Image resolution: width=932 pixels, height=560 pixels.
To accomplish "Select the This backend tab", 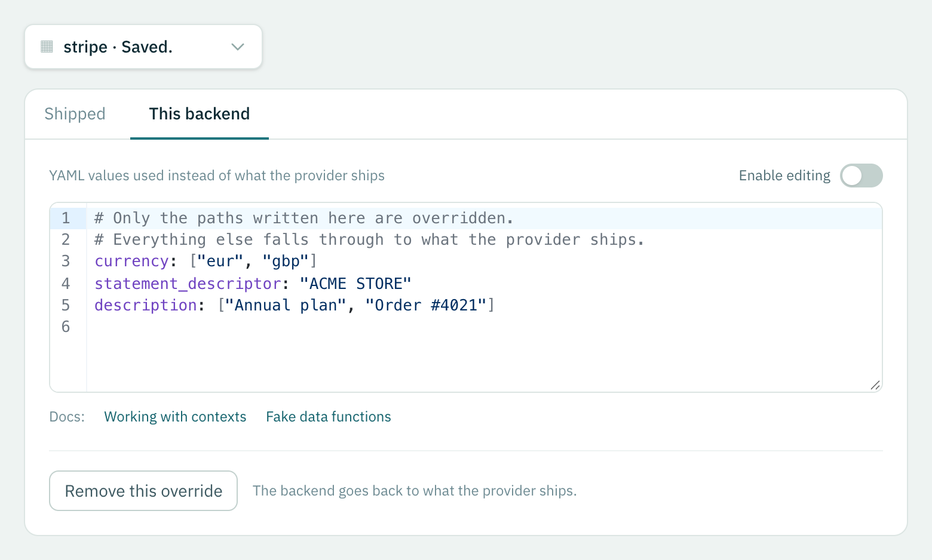I will [200, 114].
